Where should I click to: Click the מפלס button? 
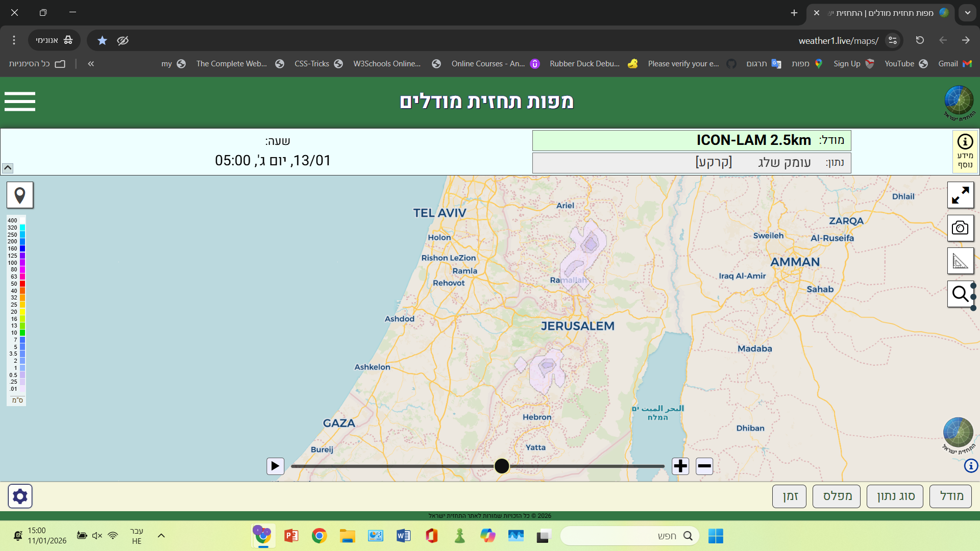(x=836, y=495)
